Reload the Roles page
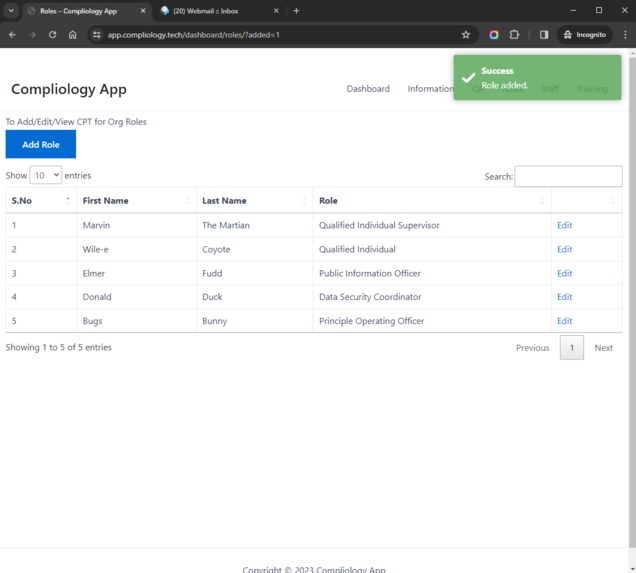 pos(52,35)
